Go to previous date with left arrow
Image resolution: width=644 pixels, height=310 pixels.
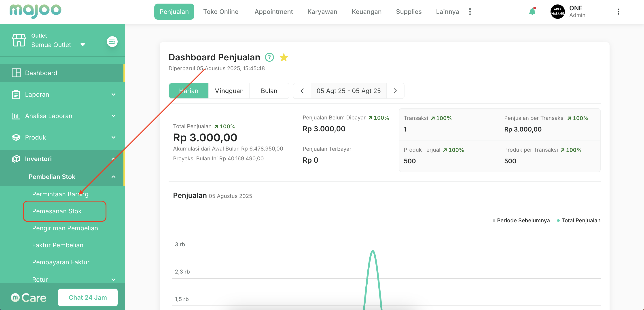(x=302, y=91)
